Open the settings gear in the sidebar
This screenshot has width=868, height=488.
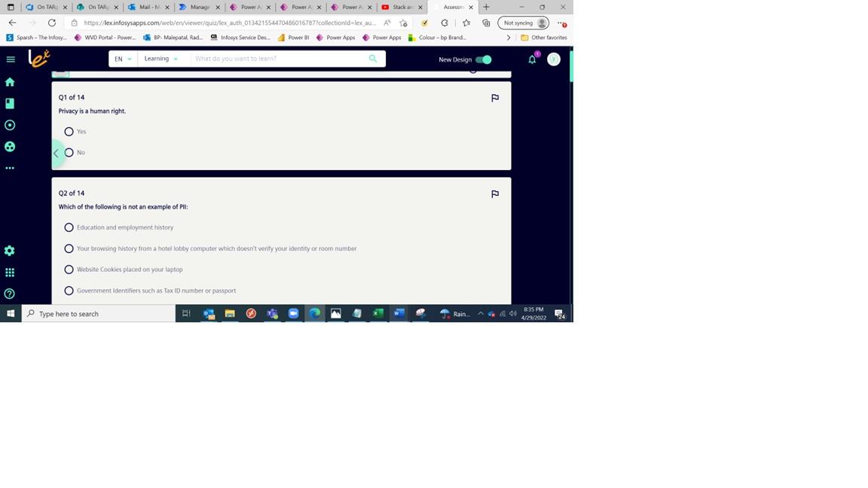(10, 250)
